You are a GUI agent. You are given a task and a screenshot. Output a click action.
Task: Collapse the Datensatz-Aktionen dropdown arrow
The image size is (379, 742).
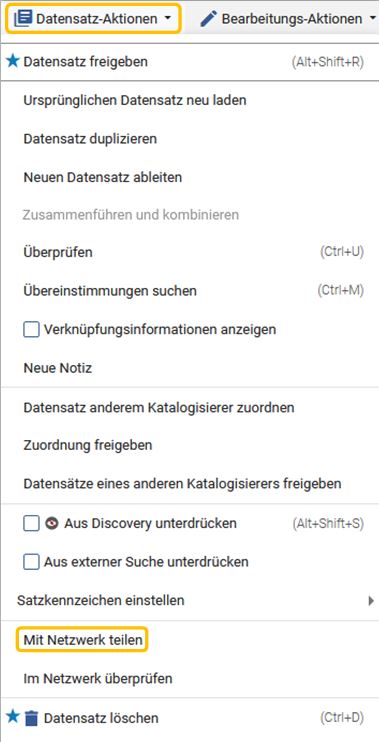(x=167, y=19)
